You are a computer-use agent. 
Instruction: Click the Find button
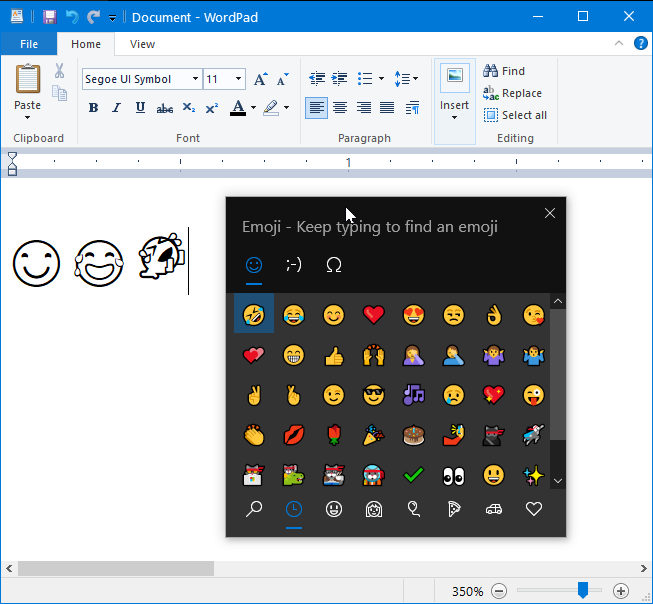[x=504, y=71]
